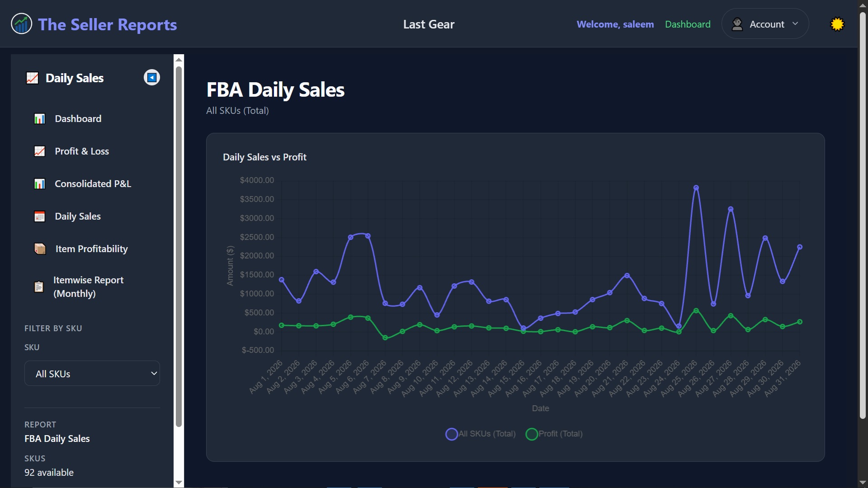Open Itemwise Report (Monthly) label

(x=88, y=286)
